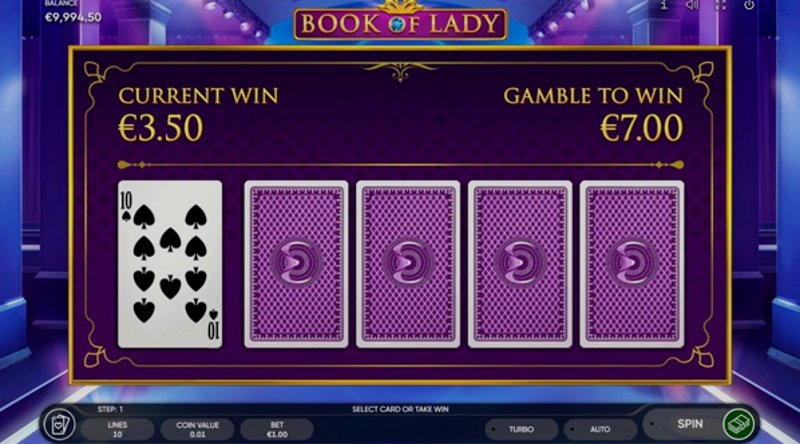The image size is (800, 444).
Task: Click the Gamble To Win amount
Action: [641, 128]
